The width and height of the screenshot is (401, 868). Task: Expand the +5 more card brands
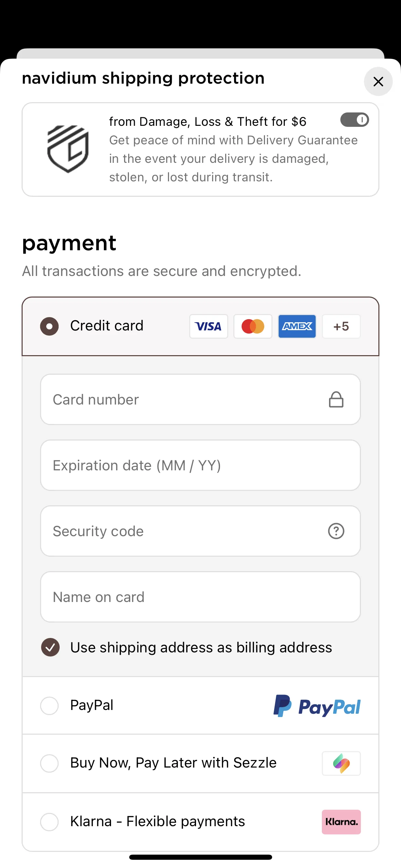pyautogui.click(x=341, y=326)
